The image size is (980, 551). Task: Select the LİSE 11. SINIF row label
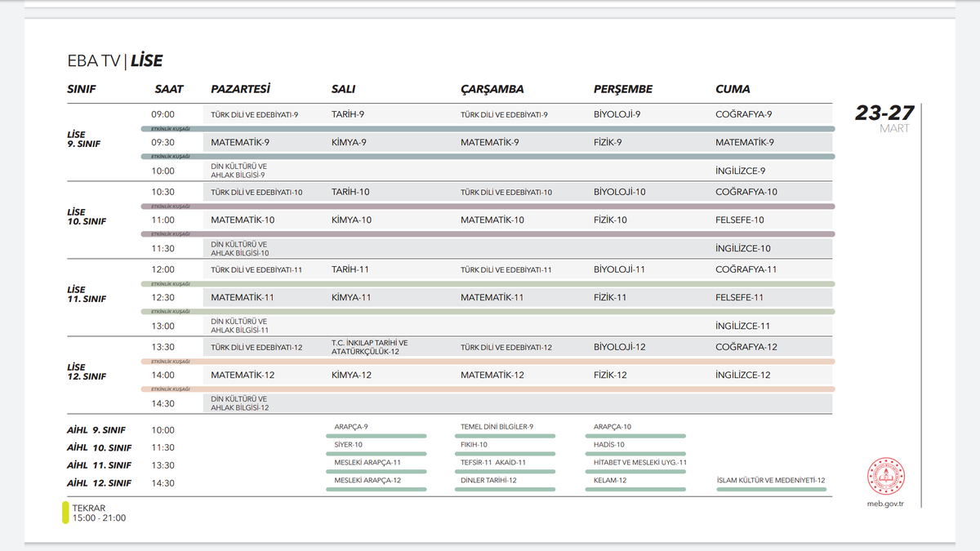tap(87, 294)
